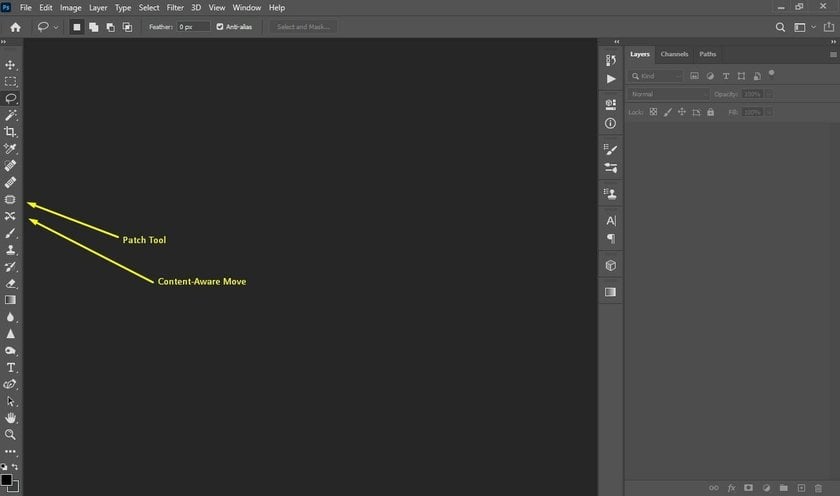Choose Subtract from selection mode
The height and width of the screenshot is (496, 840).
(110, 27)
